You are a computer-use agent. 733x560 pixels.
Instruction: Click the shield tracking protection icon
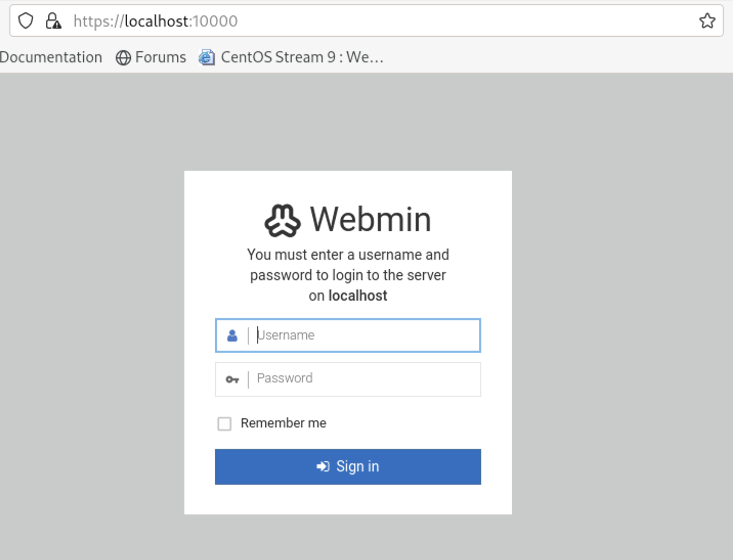point(26,20)
